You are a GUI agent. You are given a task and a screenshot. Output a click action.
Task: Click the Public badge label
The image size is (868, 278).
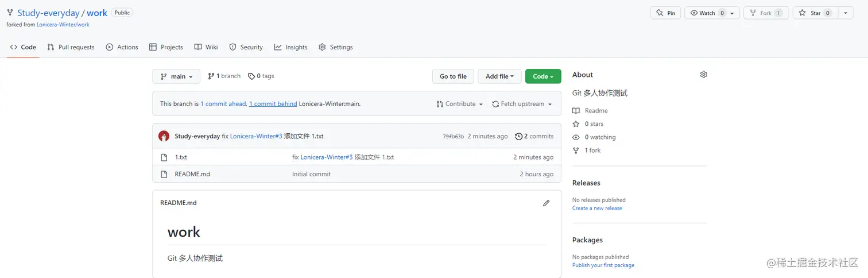122,13
